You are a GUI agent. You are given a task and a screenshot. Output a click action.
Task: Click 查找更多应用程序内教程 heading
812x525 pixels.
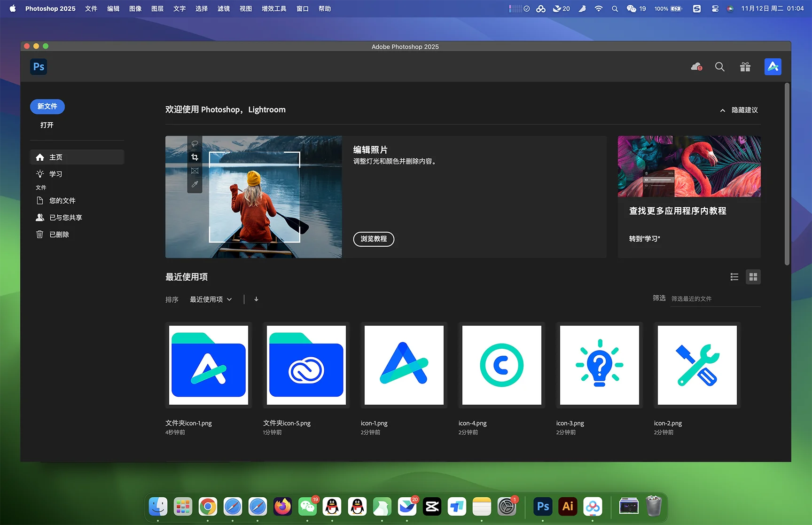pos(678,211)
